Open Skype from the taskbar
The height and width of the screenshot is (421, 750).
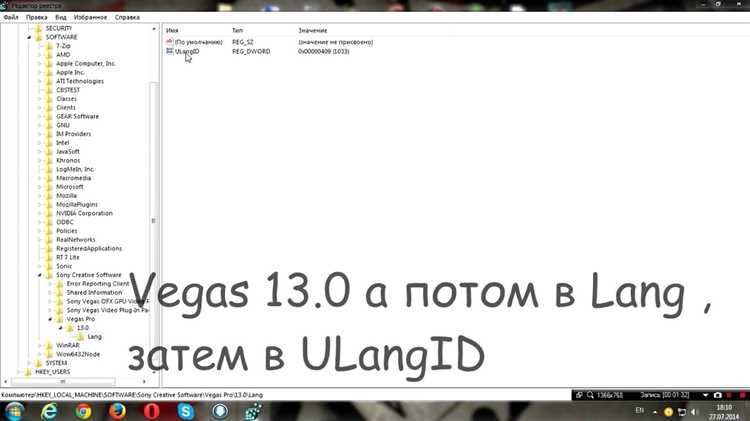(x=186, y=411)
